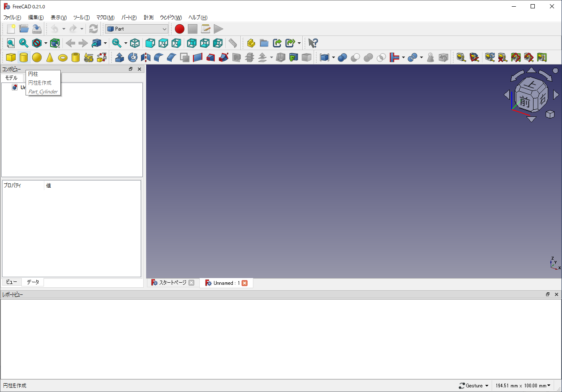Screen dimensions: 562x392
Task: Switch to the モデル tab
Action: (12, 78)
